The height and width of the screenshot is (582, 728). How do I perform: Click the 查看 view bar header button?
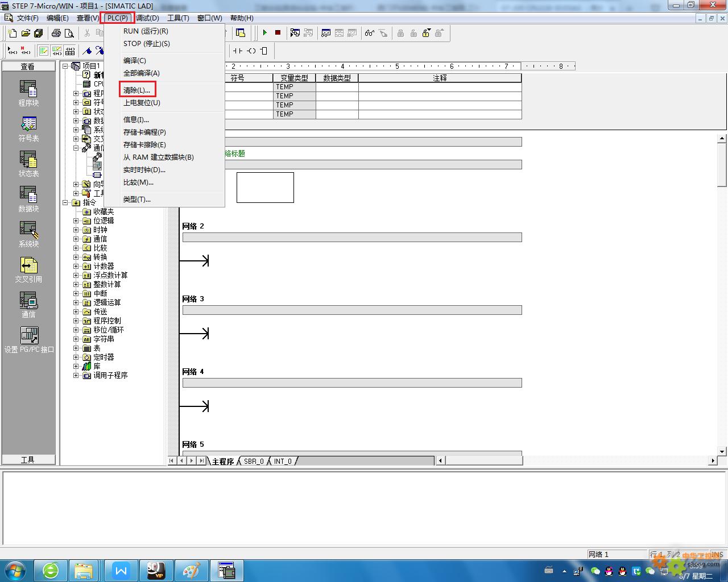coord(28,66)
